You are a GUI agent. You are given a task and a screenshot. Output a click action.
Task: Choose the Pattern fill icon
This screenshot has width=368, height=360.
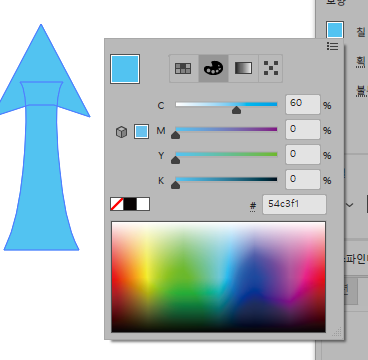click(271, 68)
